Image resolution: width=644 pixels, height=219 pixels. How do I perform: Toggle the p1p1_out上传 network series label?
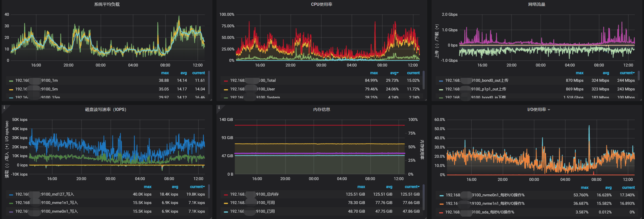[x=476, y=89]
